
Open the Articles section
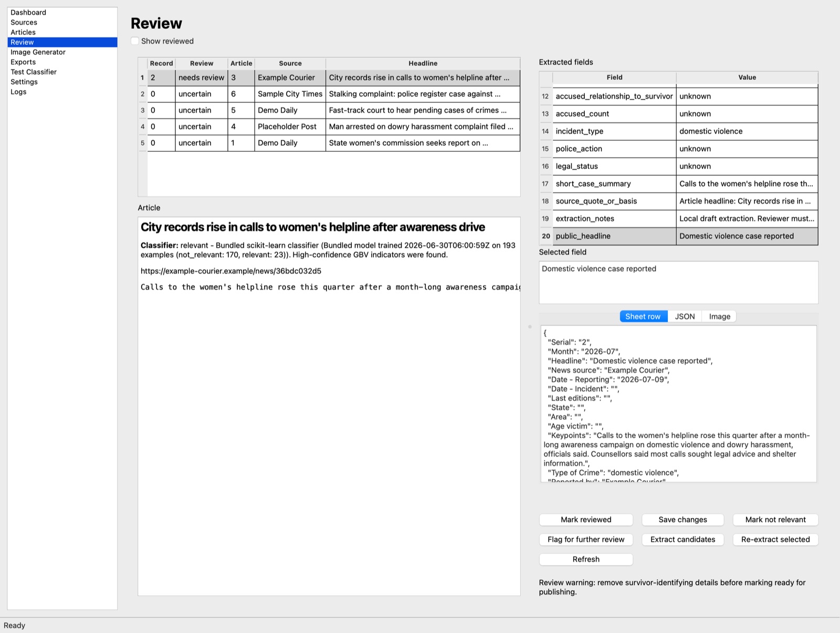(62, 33)
